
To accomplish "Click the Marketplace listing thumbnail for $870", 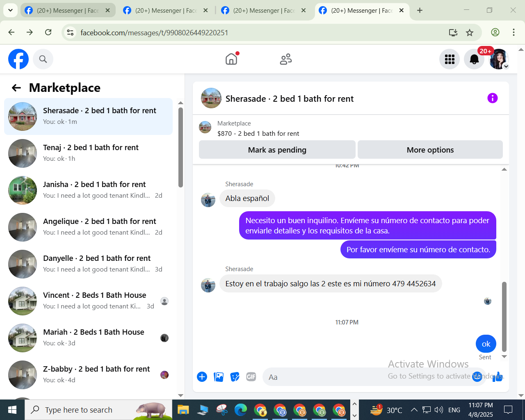I will pyautogui.click(x=205, y=127).
